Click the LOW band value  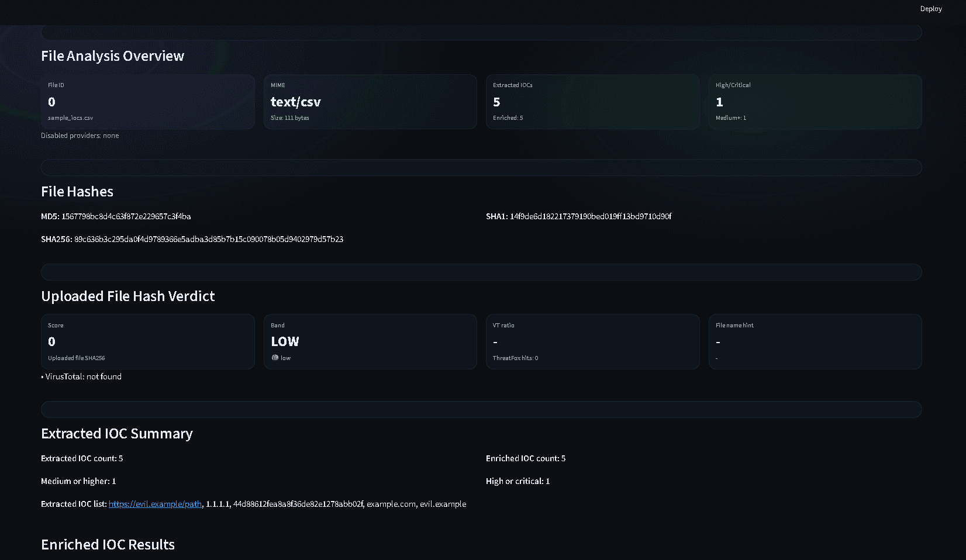(x=285, y=341)
